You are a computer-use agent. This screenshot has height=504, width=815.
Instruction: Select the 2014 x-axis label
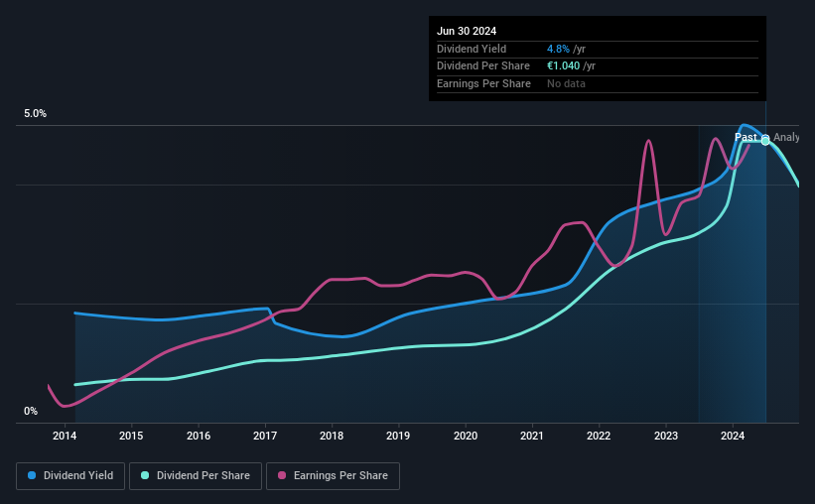pyautogui.click(x=65, y=436)
